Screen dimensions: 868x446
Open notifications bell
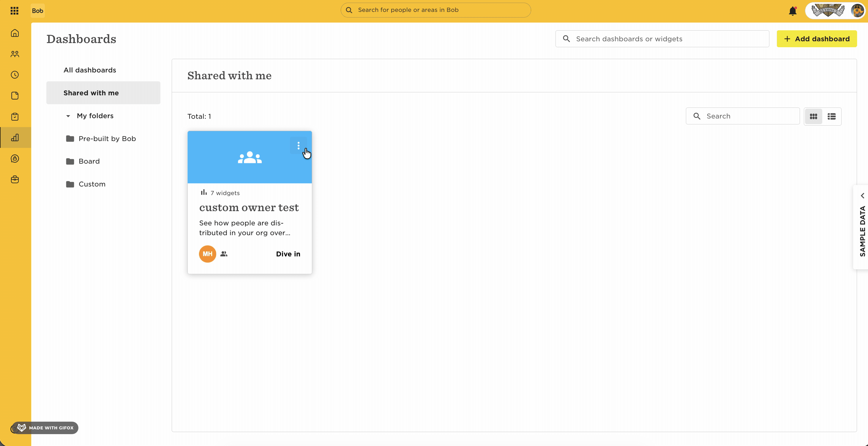pos(793,11)
